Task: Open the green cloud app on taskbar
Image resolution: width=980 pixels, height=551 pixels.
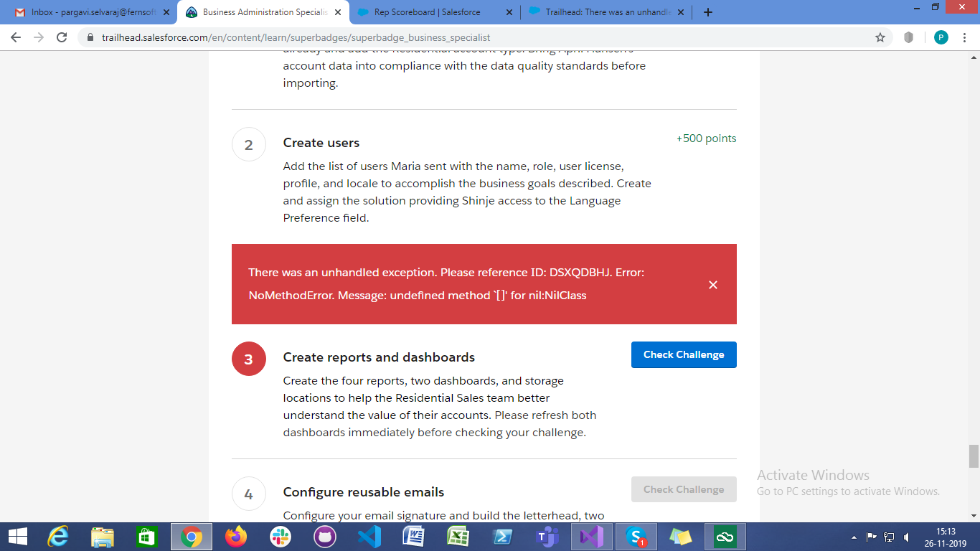Action: click(725, 537)
